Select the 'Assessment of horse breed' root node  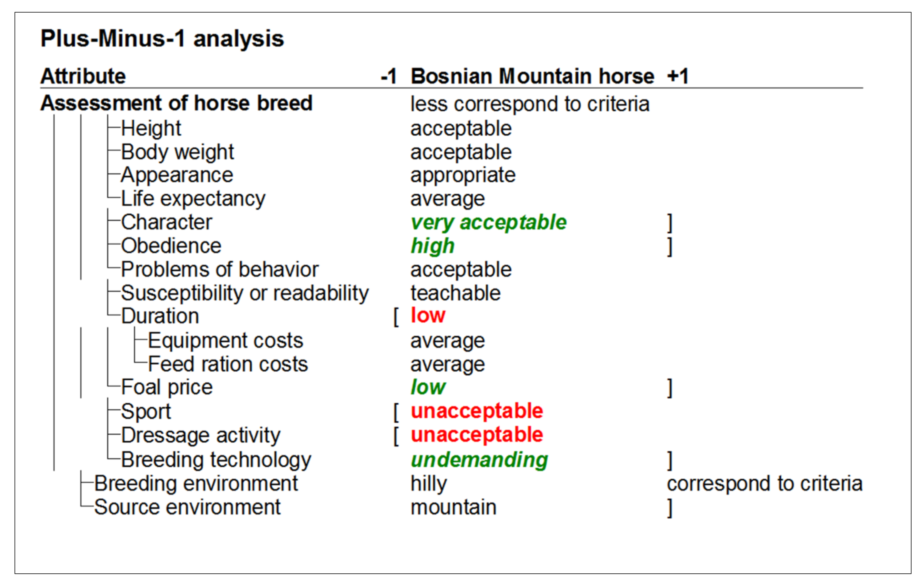click(176, 103)
